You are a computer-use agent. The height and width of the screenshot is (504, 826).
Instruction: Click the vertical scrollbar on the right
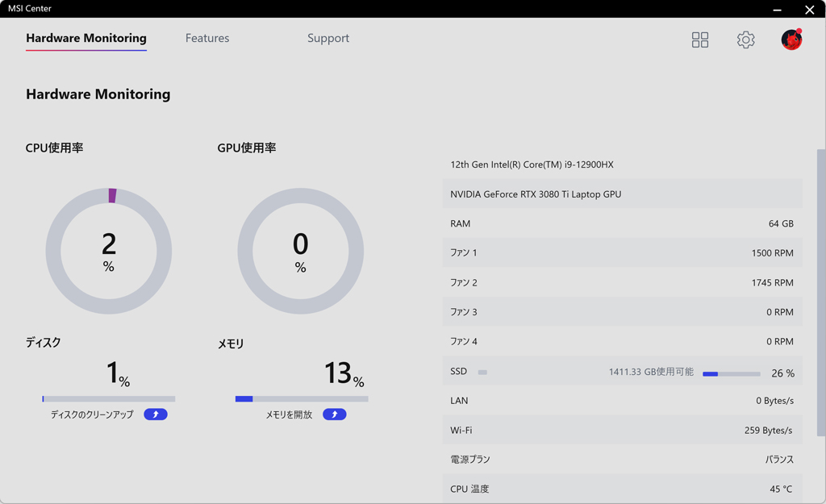point(820,292)
